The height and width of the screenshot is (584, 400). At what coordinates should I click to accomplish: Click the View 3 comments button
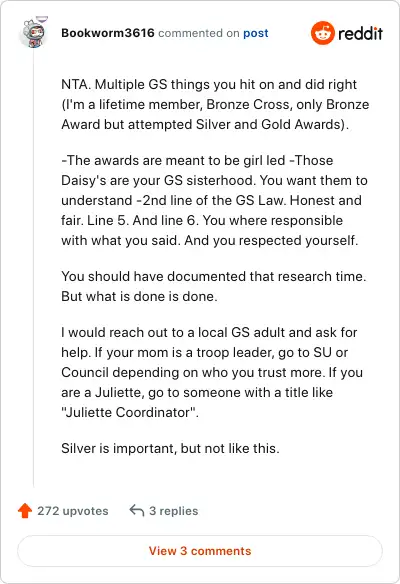coord(200,551)
